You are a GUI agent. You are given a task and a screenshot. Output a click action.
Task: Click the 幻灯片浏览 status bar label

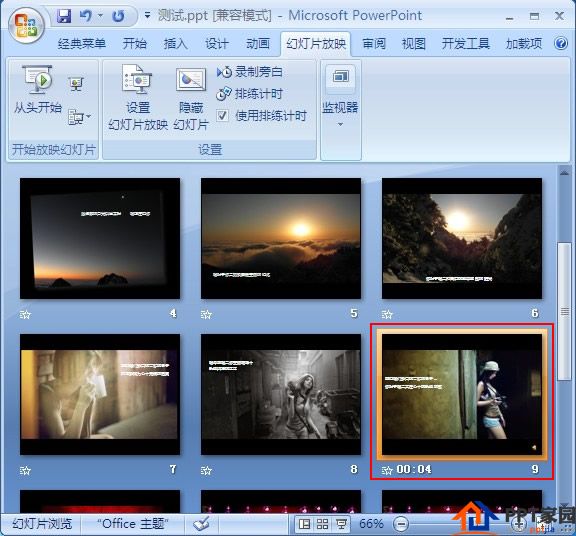[42, 524]
